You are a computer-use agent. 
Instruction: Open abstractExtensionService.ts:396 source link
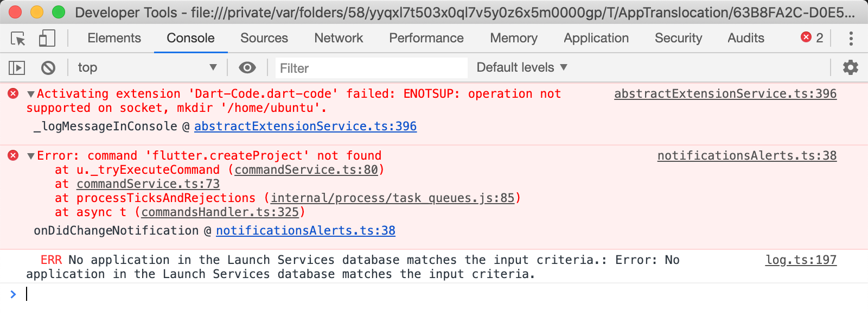tap(725, 93)
